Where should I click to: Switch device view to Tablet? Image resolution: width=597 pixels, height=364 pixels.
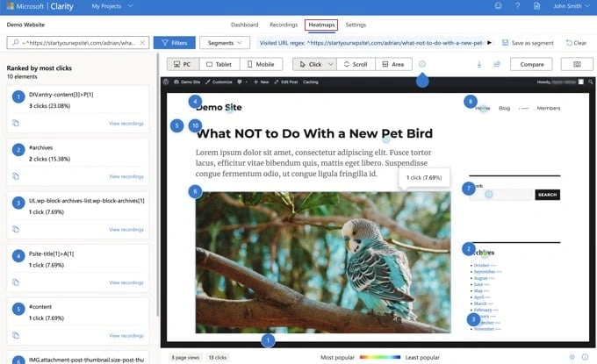(219, 64)
